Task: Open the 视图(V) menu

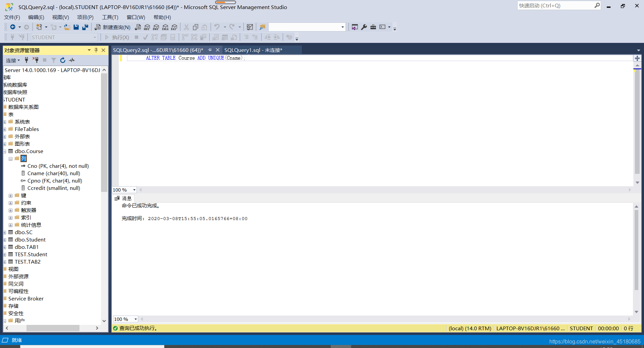Action: (x=60, y=17)
